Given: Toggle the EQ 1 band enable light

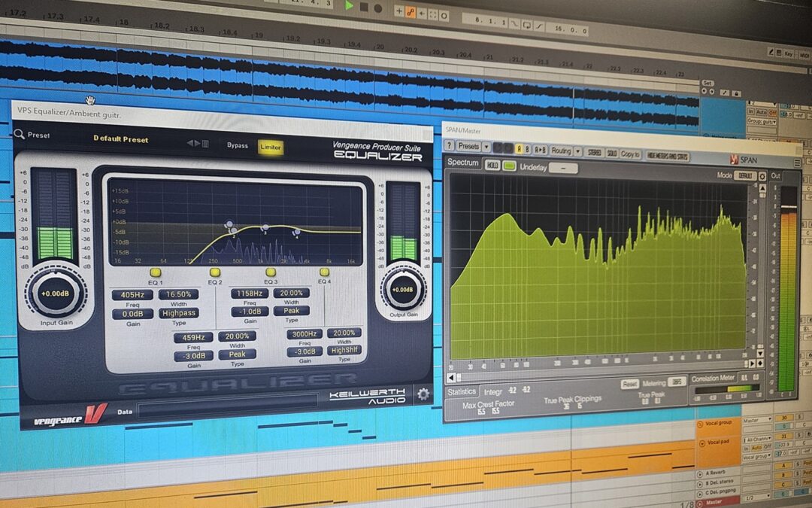Looking at the screenshot, I should coord(155,272).
